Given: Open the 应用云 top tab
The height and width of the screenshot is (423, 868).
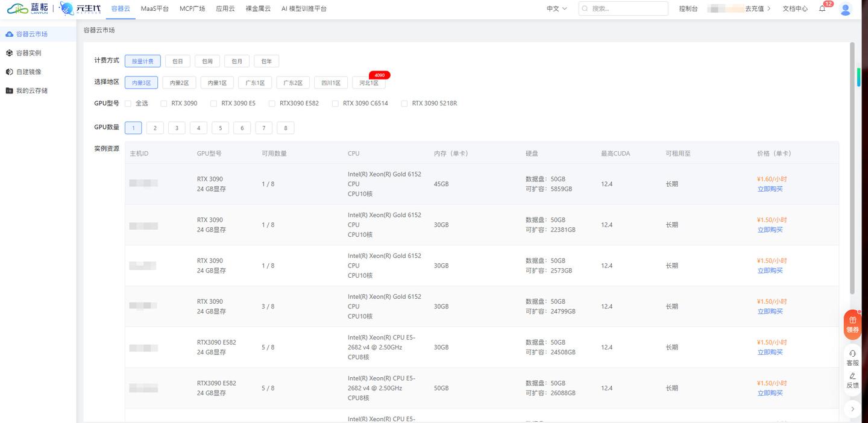Looking at the screenshot, I should pyautogui.click(x=225, y=8).
